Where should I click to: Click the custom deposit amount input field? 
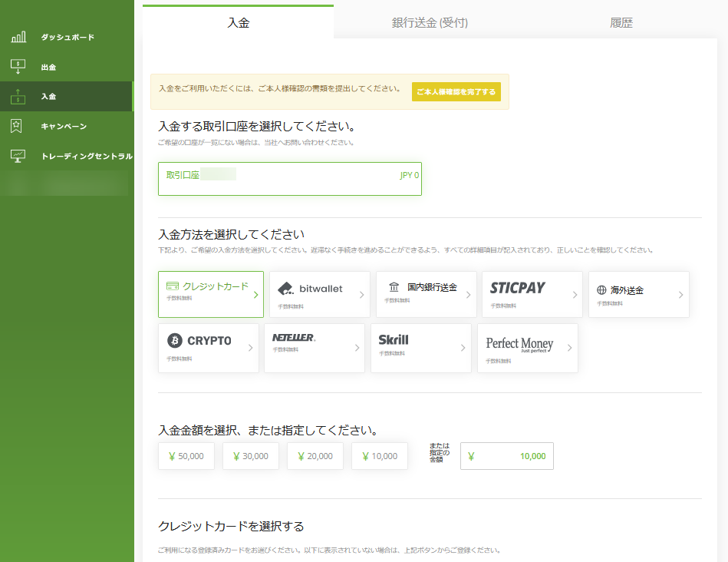(506, 456)
